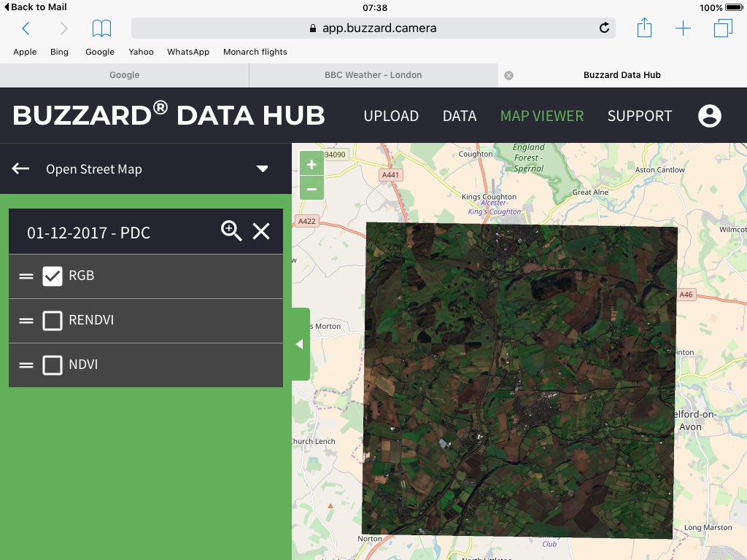The width and height of the screenshot is (747, 560).
Task: Zoom in on the map
Action: coord(311,164)
